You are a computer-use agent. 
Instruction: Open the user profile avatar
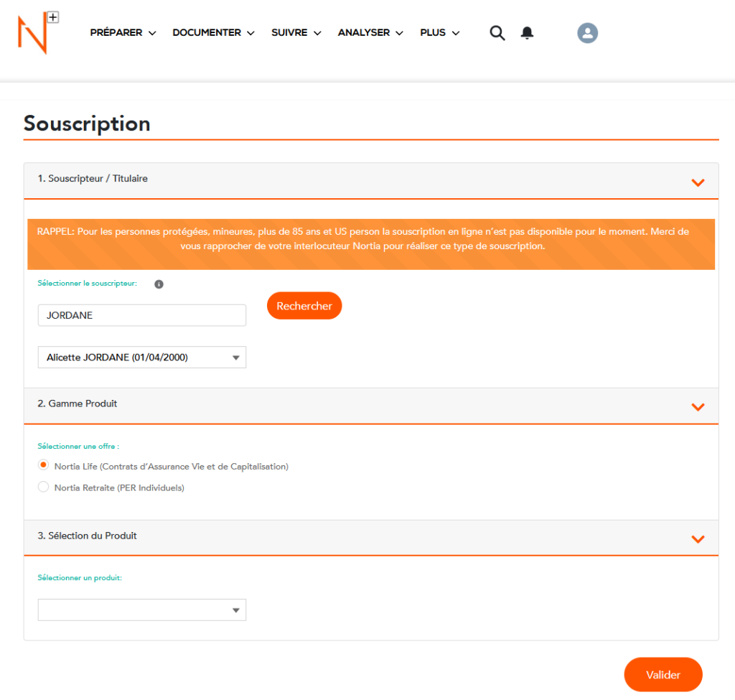[587, 33]
